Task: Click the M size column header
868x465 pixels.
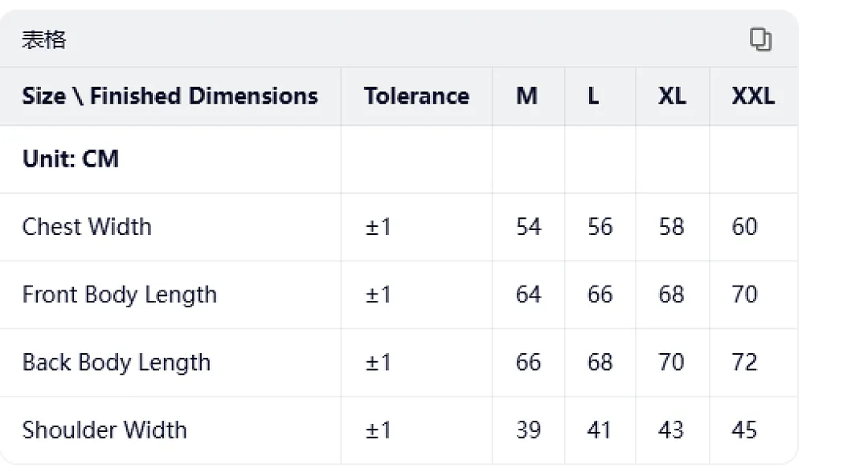Action: [x=527, y=96]
